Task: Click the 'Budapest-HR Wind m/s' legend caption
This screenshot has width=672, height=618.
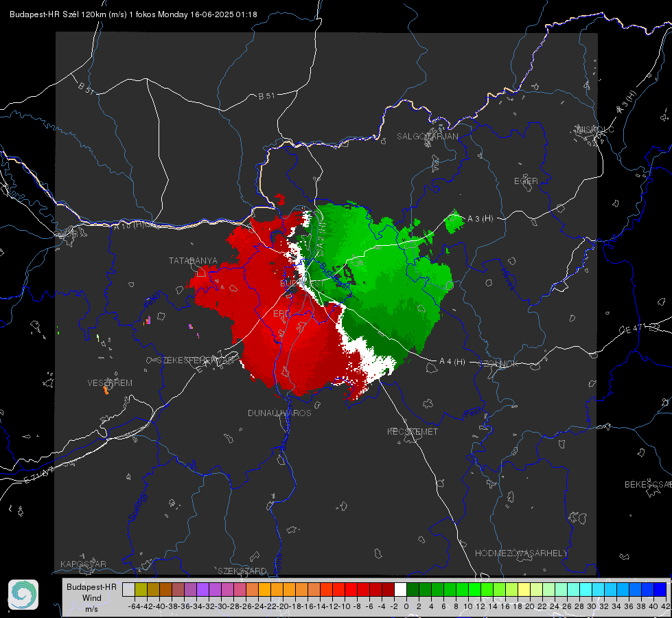Action: pos(91,597)
